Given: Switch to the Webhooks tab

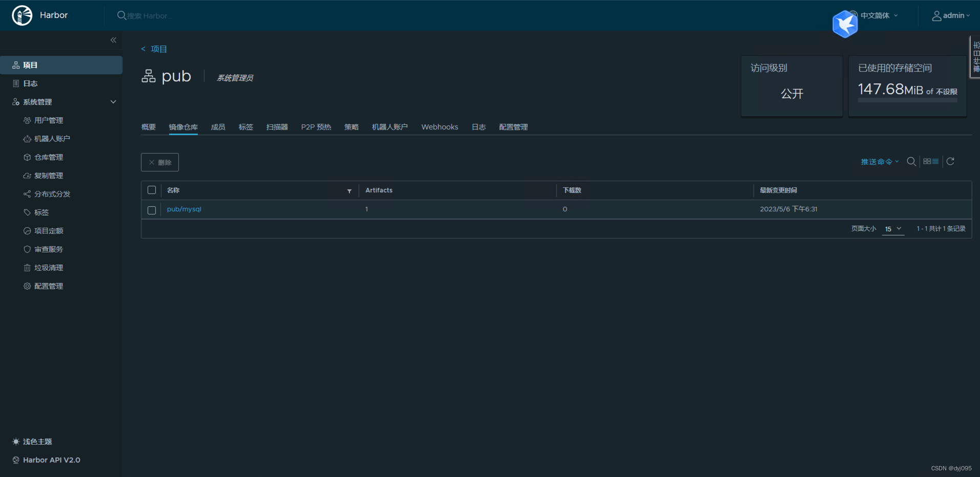Looking at the screenshot, I should (440, 127).
